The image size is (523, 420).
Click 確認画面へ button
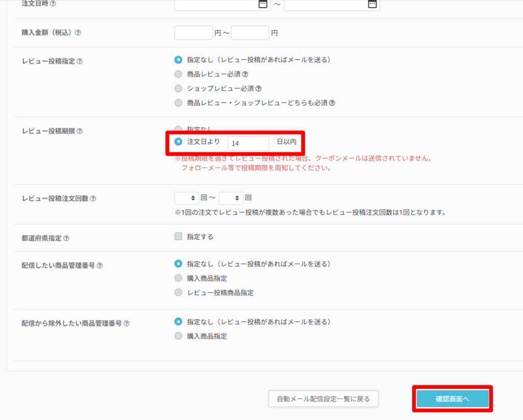click(x=453, y=399)
